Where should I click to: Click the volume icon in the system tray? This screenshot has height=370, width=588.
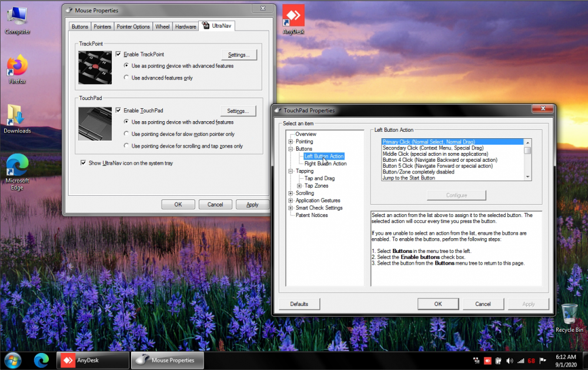(509, 361)
